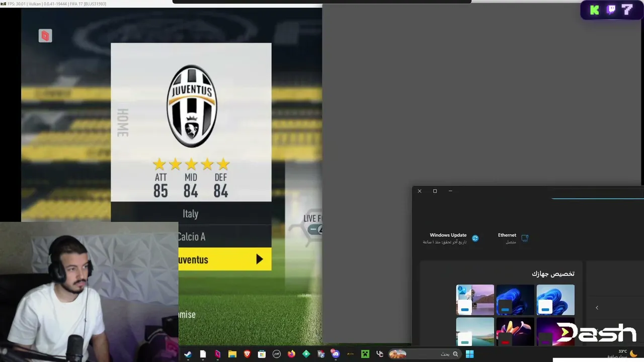Screen dimensions: 644x362
Task: Apply the colorful petals dark theme
Action: tap(515, 331)
